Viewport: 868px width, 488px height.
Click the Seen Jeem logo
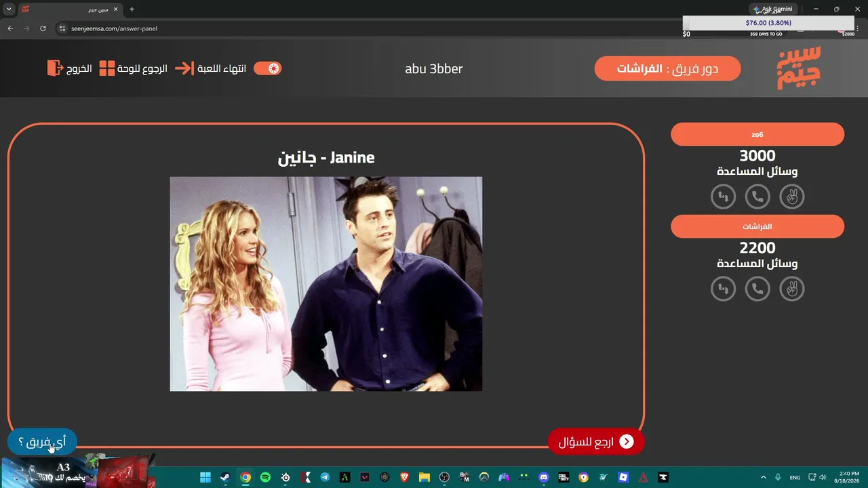(x=799, y=68)
